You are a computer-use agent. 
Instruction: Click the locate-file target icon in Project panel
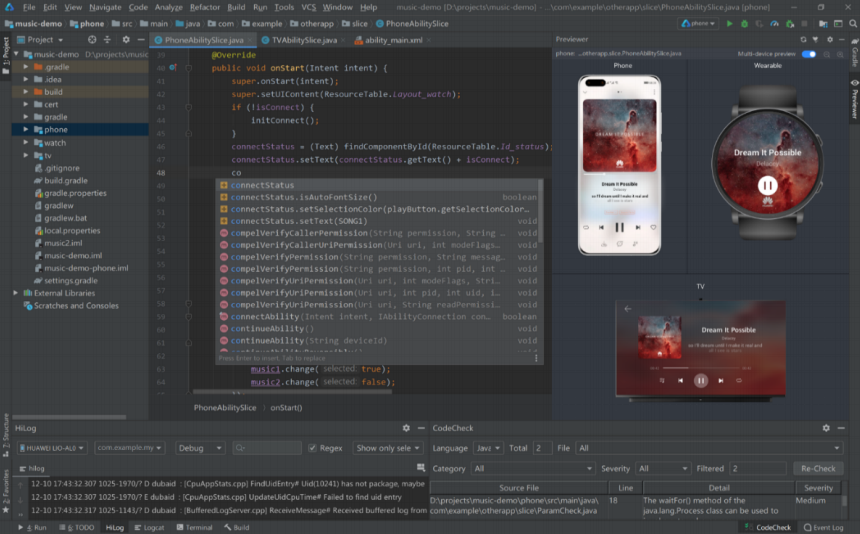pyautogui.click(x=92, y=40)
